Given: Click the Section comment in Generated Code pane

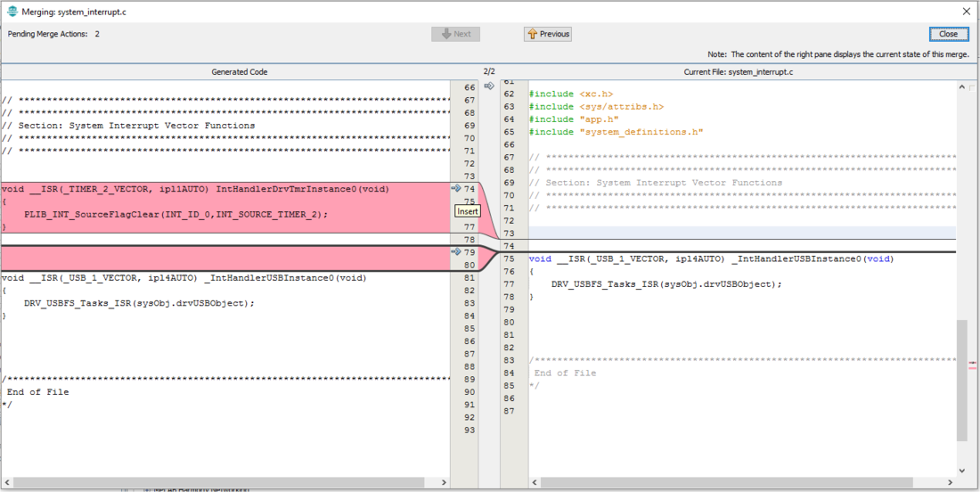Looking at the screenshot, I should pos(128,126).
